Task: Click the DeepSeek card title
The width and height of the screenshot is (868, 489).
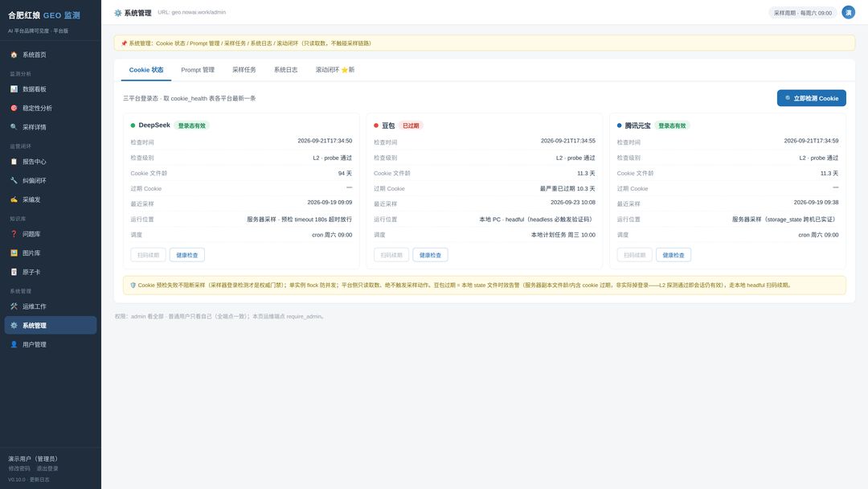Action: tap(154, 125)
